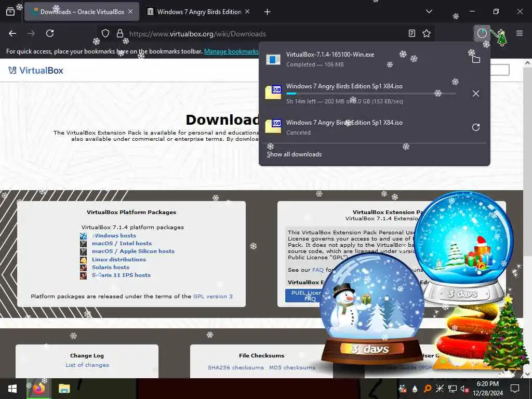Click the presents snow globe widget
This screenshot has width=532, height=399.
tap(463, 248)
